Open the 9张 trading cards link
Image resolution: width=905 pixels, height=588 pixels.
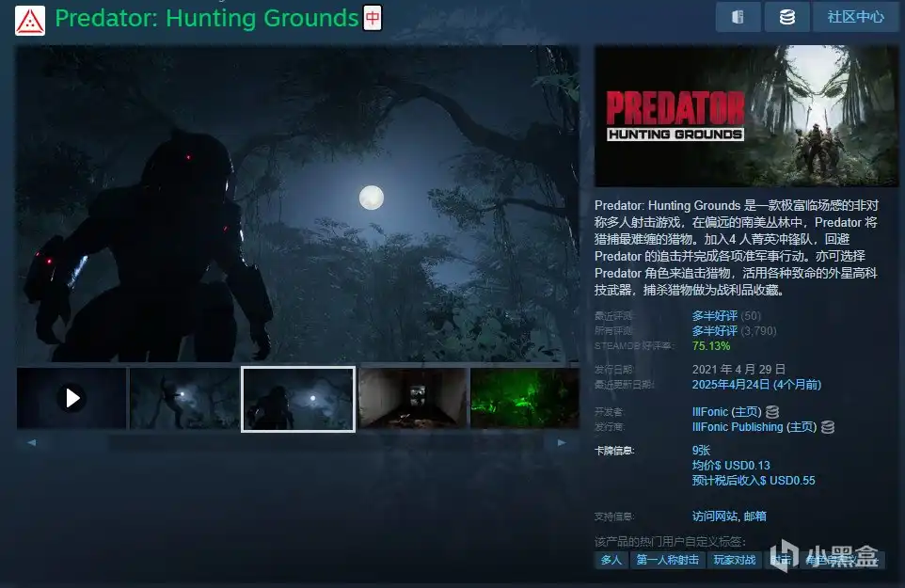click(701, 450)
